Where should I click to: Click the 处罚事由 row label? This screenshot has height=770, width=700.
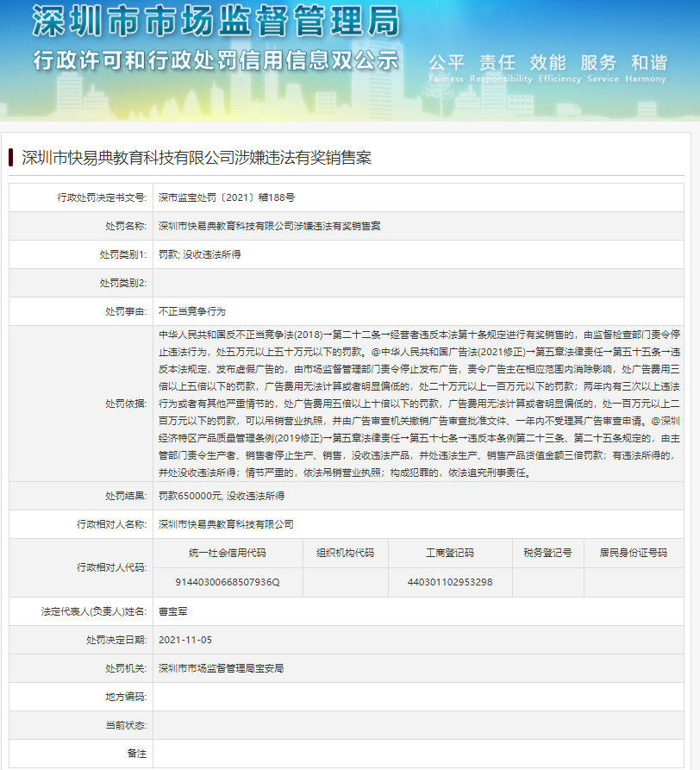(x=126, y=311)
